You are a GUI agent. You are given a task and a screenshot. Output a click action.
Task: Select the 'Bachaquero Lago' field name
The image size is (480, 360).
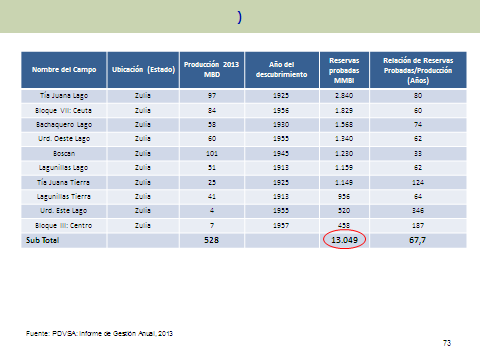(64, 125)
